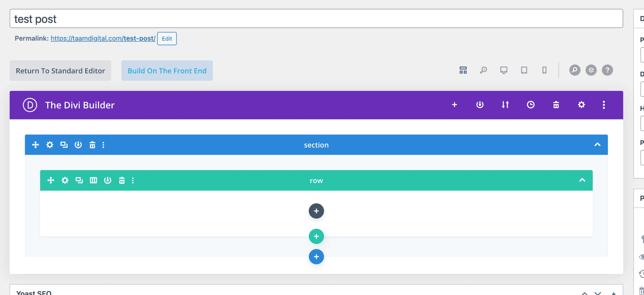Select tablet preview icon
Viewport: 644px width, 295px height.
coord(524,70)
